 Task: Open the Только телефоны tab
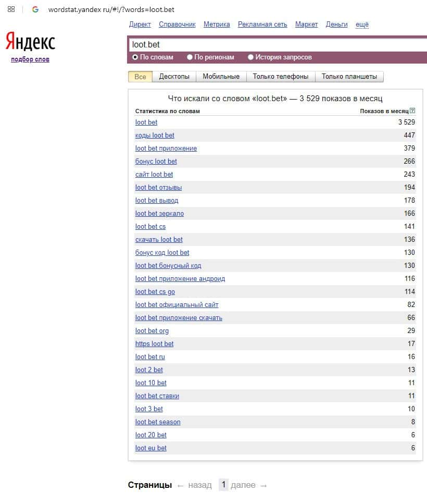pyautogui.click(x=280, y=77)
